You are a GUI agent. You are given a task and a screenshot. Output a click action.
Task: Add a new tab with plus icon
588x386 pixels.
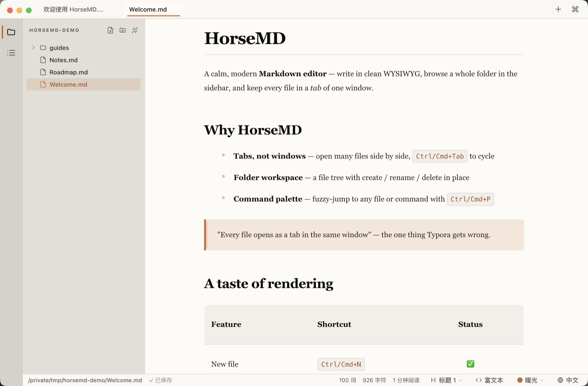click(x=558, y=9)
